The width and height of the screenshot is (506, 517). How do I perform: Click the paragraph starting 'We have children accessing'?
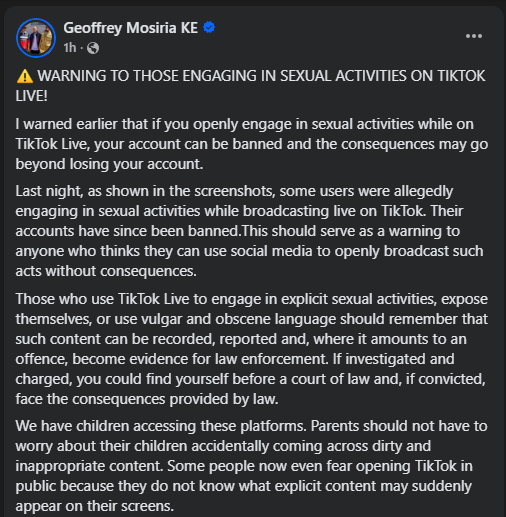click(252, 466)
